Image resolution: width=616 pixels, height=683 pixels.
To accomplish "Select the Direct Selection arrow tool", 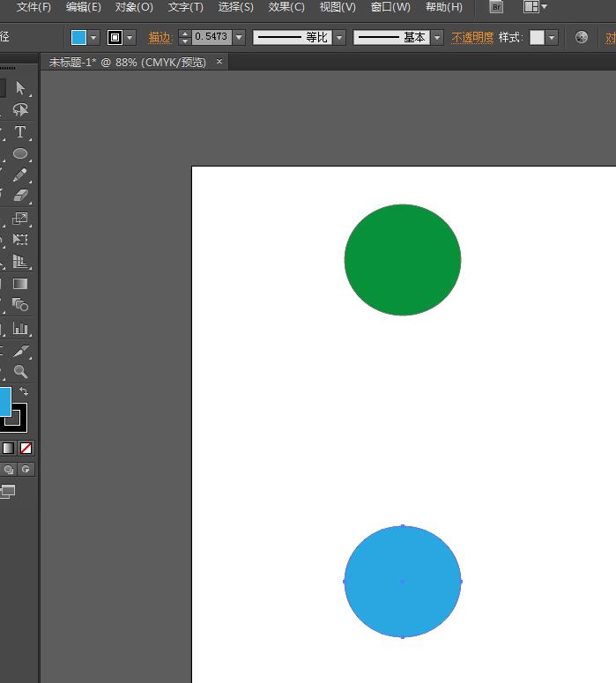I will [20, 88].
